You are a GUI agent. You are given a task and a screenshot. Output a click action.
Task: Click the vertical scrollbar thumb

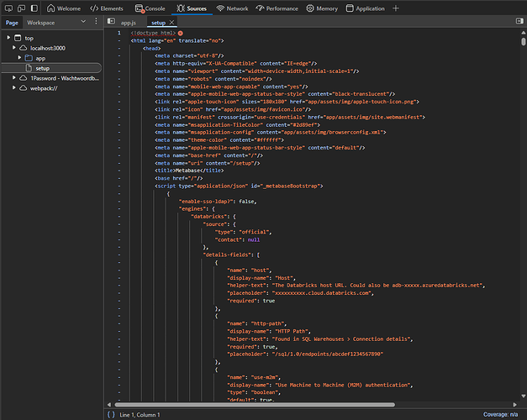[524, 42]
